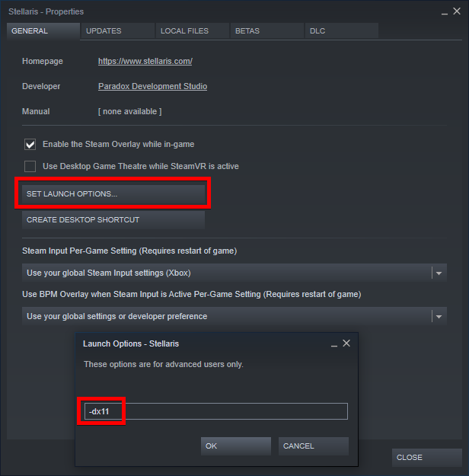
Task: Click the launch options text field
Action: click(216, 411)
